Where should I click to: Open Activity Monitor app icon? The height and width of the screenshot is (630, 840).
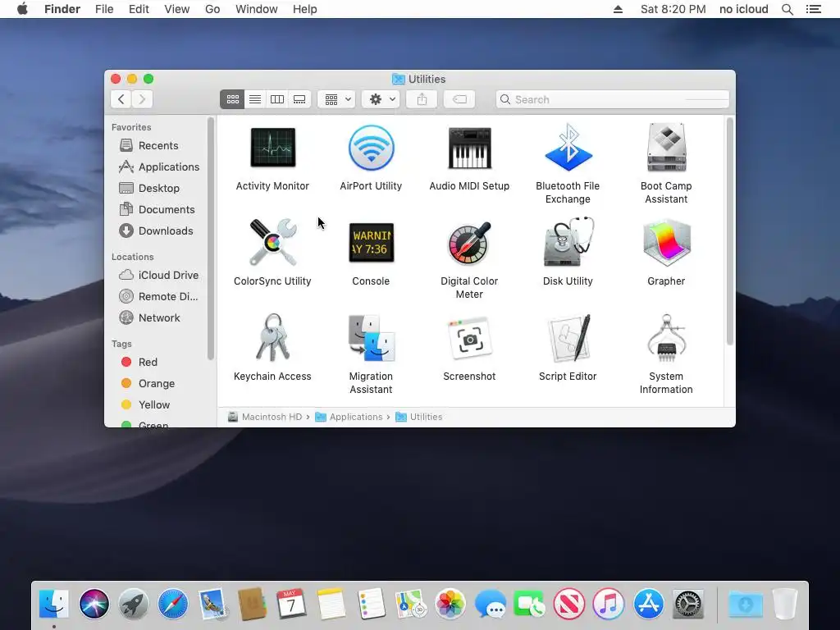tap(272, 148)
